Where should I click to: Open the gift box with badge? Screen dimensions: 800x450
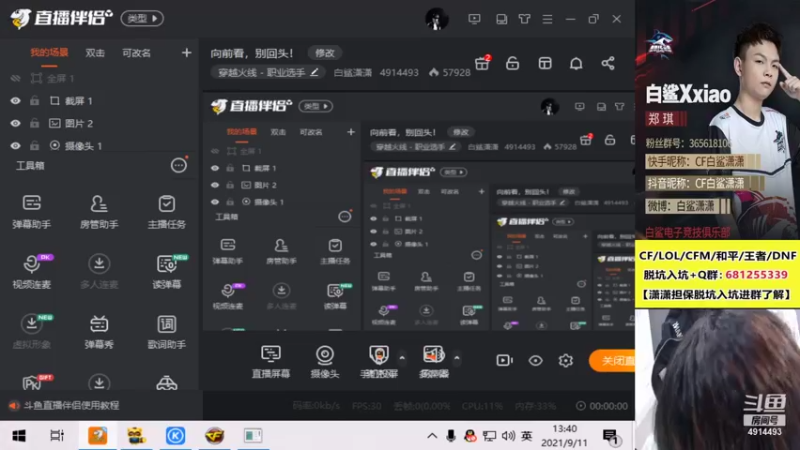(x=482, y=63)
